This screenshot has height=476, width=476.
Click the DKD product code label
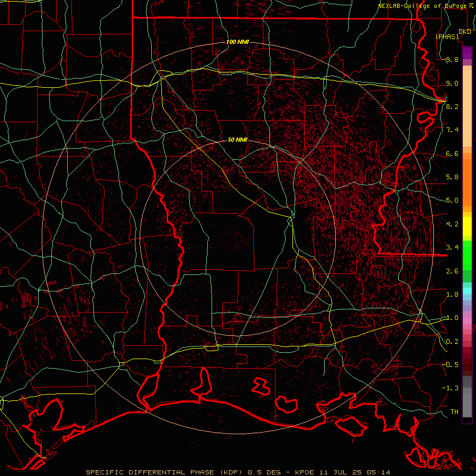point(465,32)
